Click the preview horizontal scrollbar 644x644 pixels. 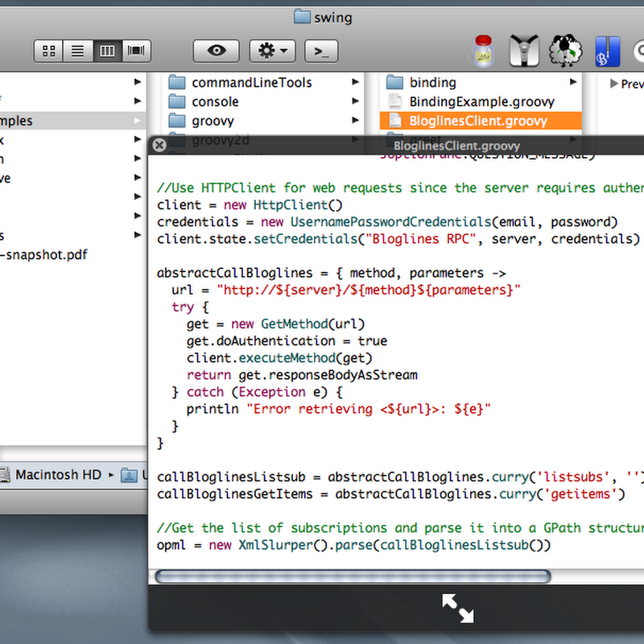coord(353,576)
